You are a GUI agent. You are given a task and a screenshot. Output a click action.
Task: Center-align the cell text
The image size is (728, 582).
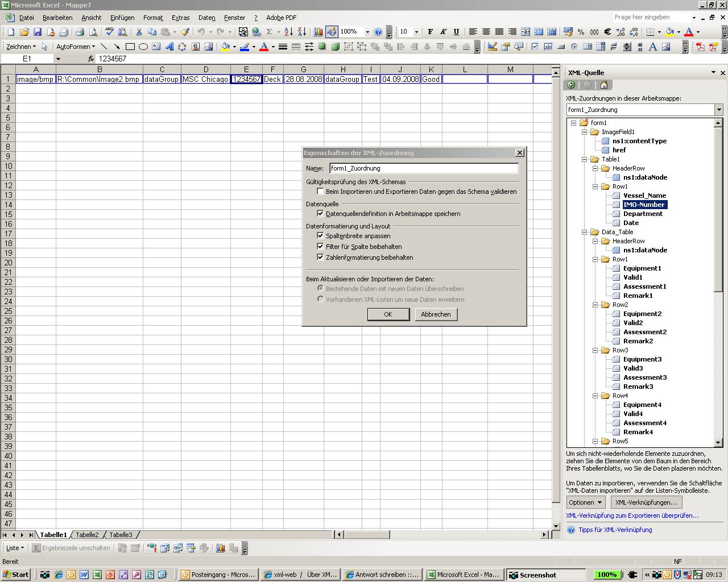(x=486, y=32)
